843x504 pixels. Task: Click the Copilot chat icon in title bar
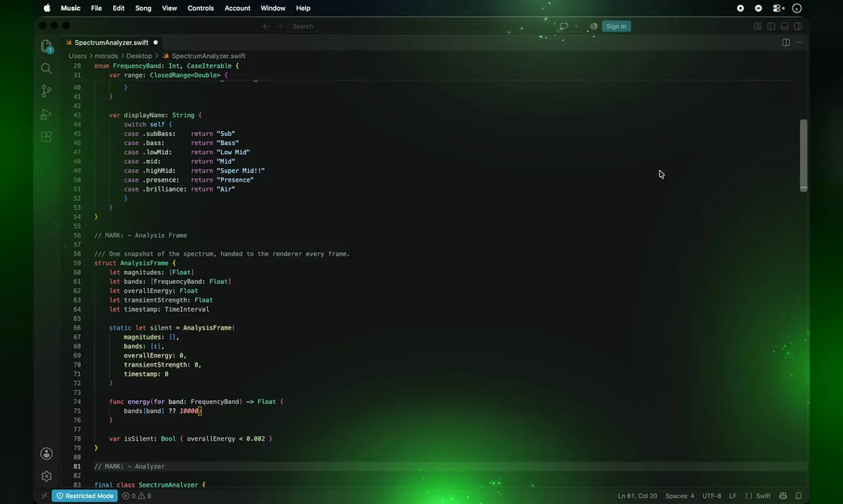coord(564,26)
